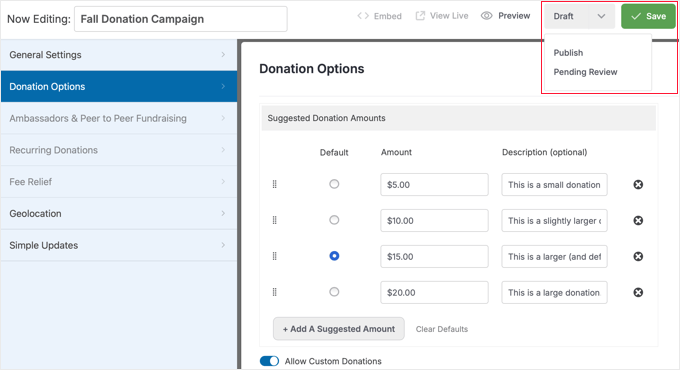This screenshot has width=680, height=370.
Task: Edit the $15.00 amount field
Action: pyautogui.click(x=434, y=257)
